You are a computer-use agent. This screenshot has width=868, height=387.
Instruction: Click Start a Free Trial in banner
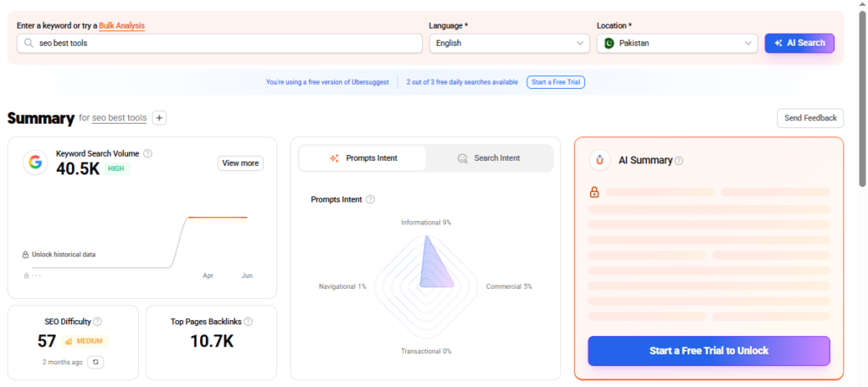555,82
